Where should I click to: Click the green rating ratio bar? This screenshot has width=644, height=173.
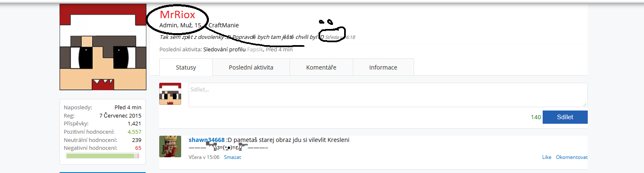pyautogui.click(x=102, y=156)
